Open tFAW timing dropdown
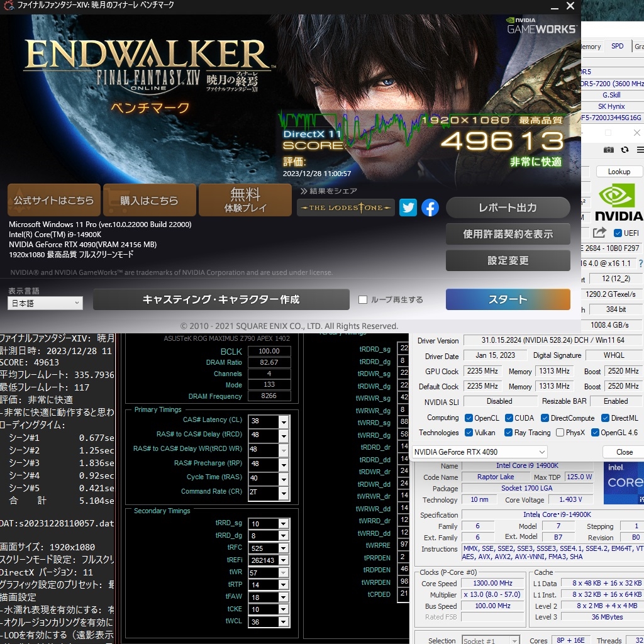This screenshot has width=644, height=644. (284, 597)
